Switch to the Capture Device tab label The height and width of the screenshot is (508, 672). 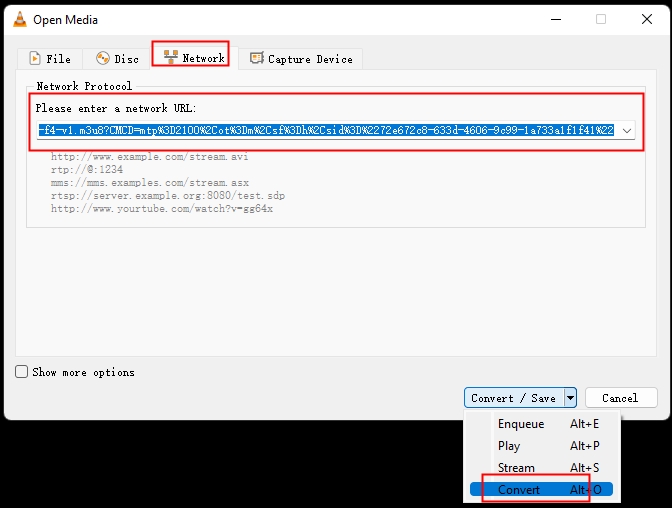(x=310, y=59)
